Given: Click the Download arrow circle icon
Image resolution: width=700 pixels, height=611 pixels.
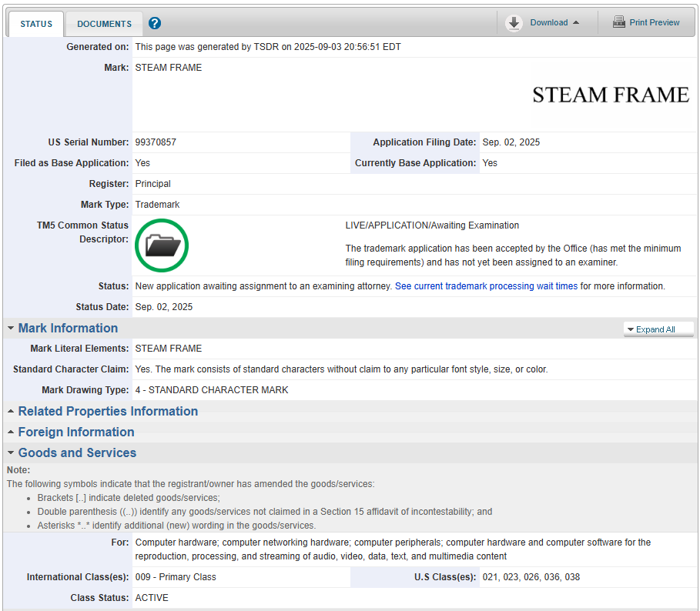Looking at the screenshot, I should [x=514, y=23].
